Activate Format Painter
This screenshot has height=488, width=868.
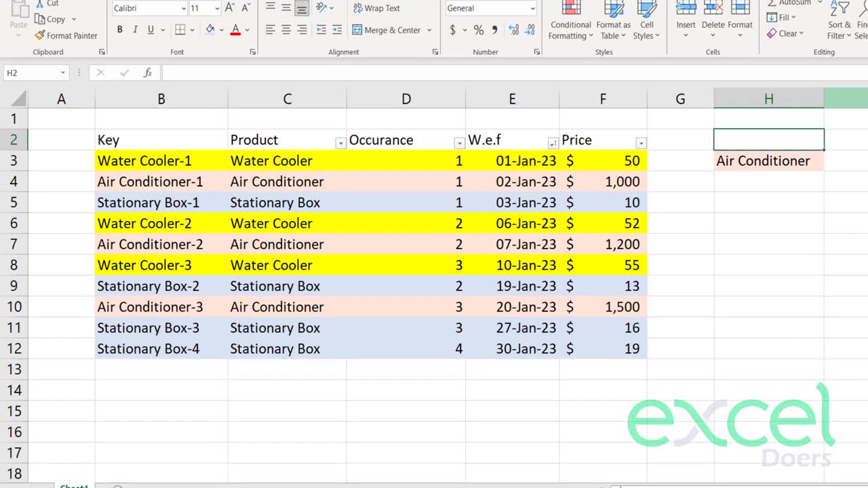66,35
